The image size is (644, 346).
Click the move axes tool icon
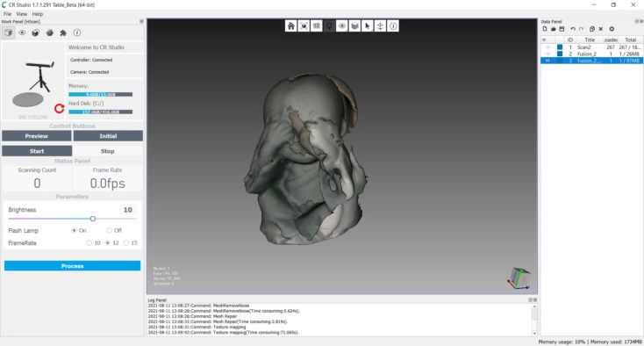pos(380,25)
